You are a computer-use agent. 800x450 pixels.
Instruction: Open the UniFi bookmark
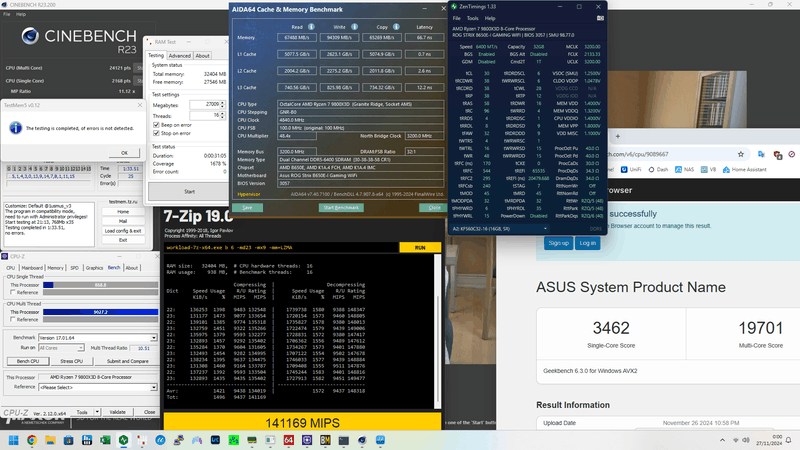click(x=631, y=169)
